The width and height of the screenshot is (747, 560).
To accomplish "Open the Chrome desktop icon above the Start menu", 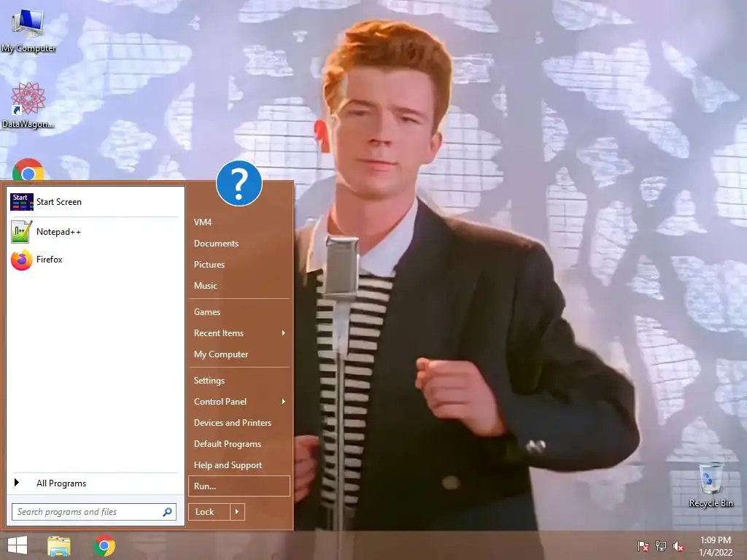I will click(28, 171).
